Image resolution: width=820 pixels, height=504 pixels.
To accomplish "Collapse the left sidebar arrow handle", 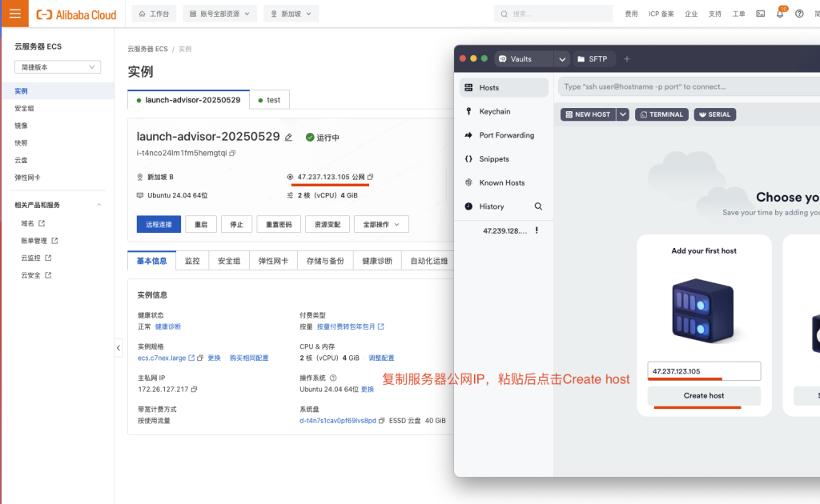I will [119, 347].
